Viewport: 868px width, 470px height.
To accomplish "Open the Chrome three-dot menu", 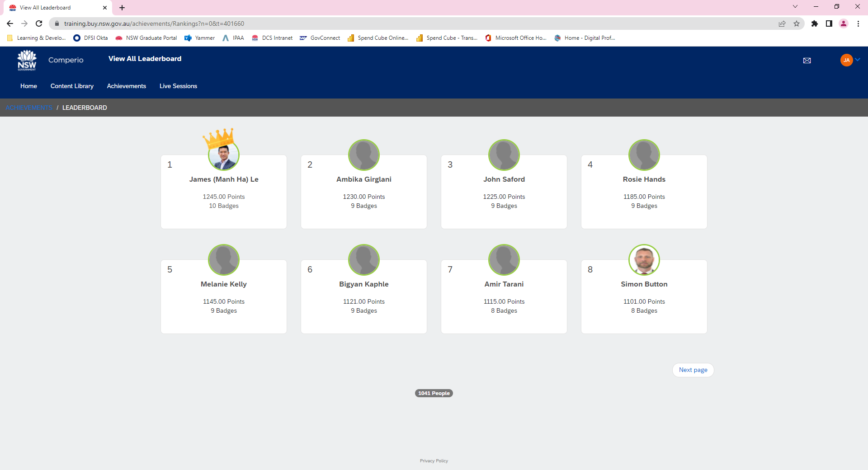I will click(858, 23).
